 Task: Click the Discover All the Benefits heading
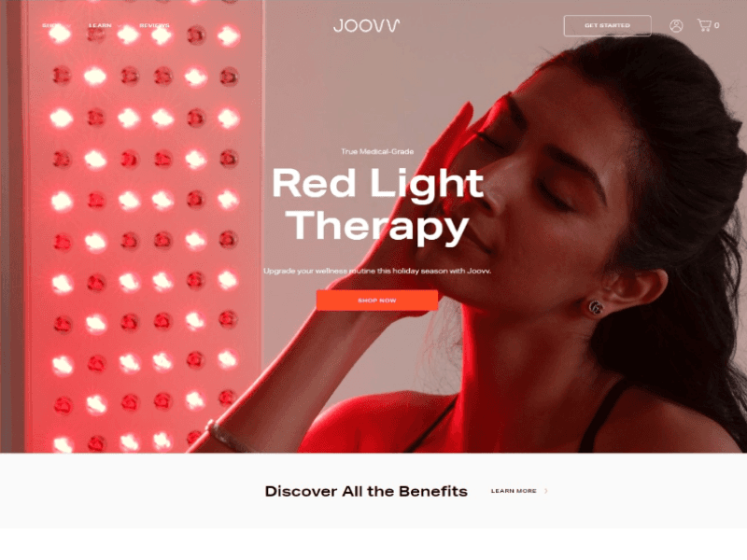click(366, 492)
